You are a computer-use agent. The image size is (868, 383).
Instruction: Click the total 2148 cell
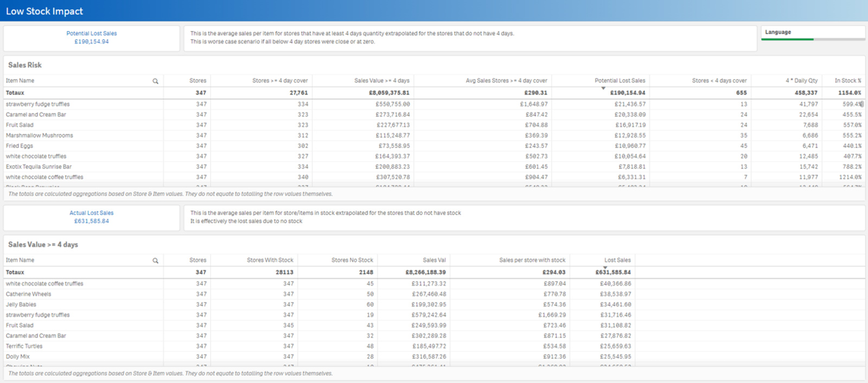[366, 272]
